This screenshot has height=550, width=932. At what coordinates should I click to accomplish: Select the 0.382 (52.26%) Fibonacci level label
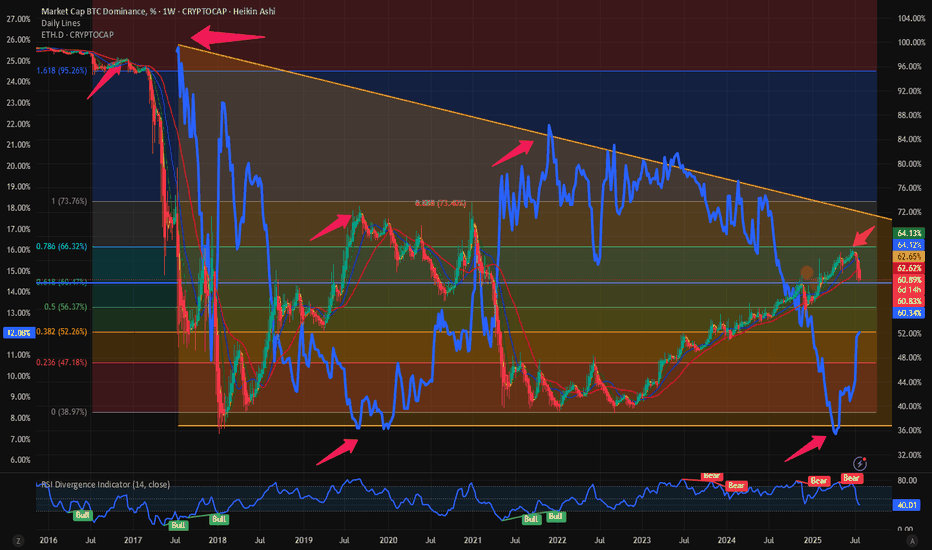(62, 332)
